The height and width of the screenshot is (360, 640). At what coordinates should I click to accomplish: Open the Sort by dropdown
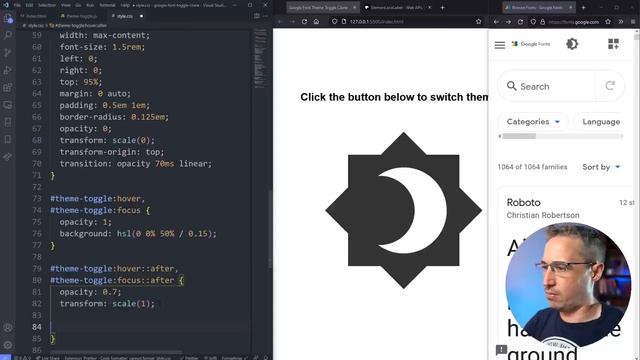[601, 167]
